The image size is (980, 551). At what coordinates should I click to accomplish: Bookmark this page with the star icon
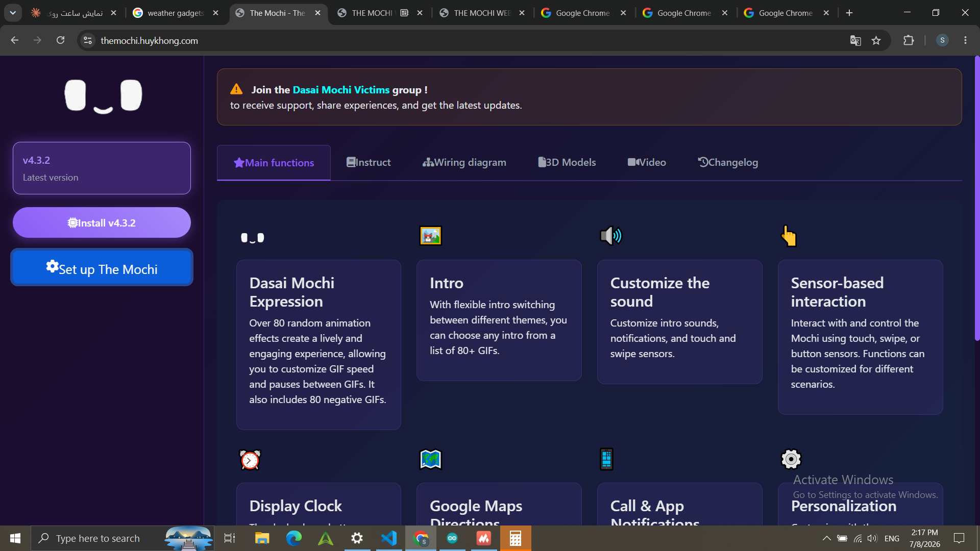tap(876, 40)
